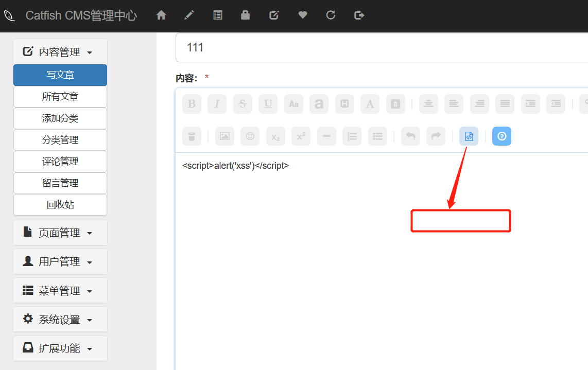Redo the last editor action
The height and width of the screenshot is (370, 588).
coord(436,136)
